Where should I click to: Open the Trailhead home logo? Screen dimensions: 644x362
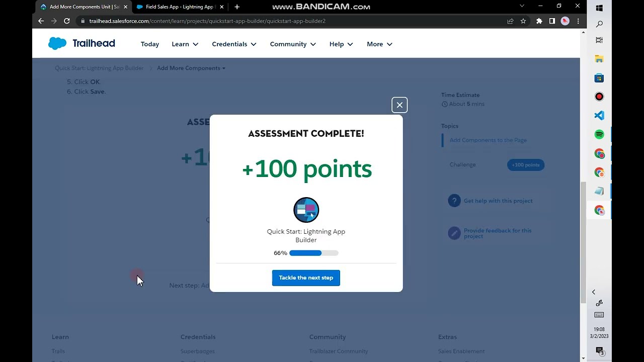point(82,43)
